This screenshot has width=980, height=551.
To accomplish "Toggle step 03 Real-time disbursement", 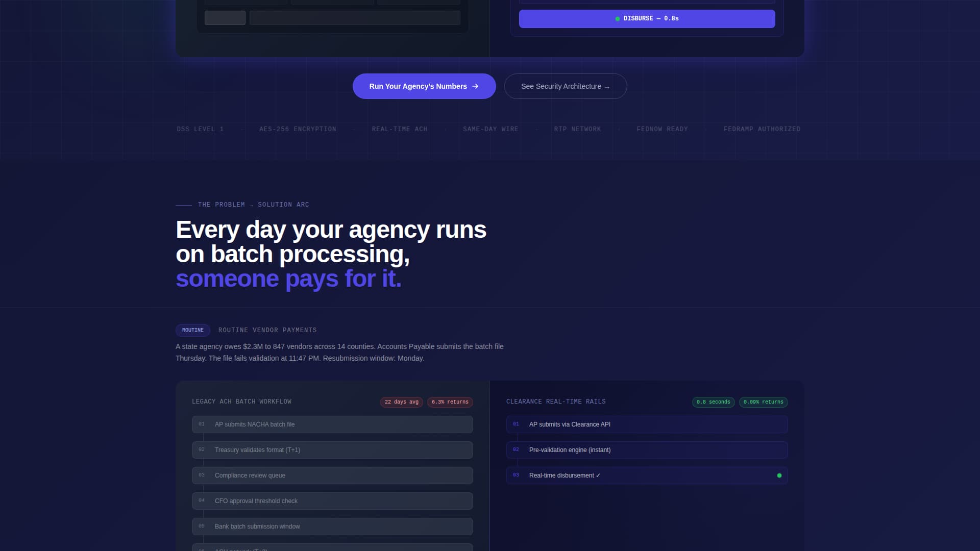I will pyautogui.click(x=647, y=475).
